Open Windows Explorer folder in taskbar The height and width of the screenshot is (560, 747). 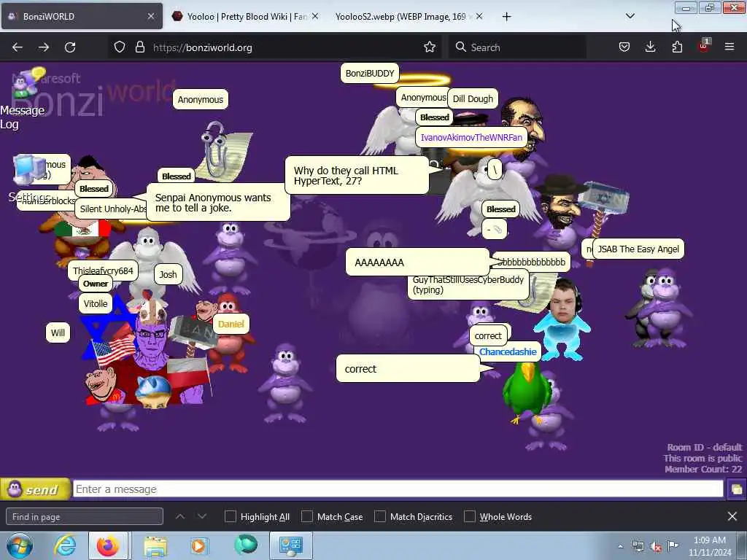(x=155, y=546)
